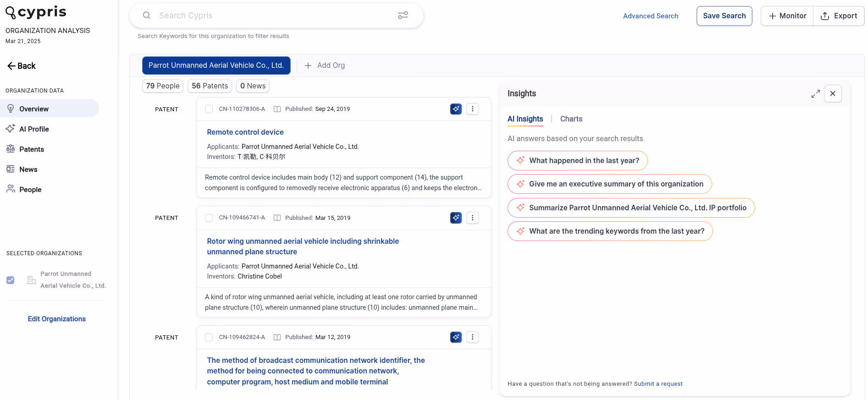Select checkbox for patent CN-109462824-A
Screen dimensions: 868x400
click(209, 337)
